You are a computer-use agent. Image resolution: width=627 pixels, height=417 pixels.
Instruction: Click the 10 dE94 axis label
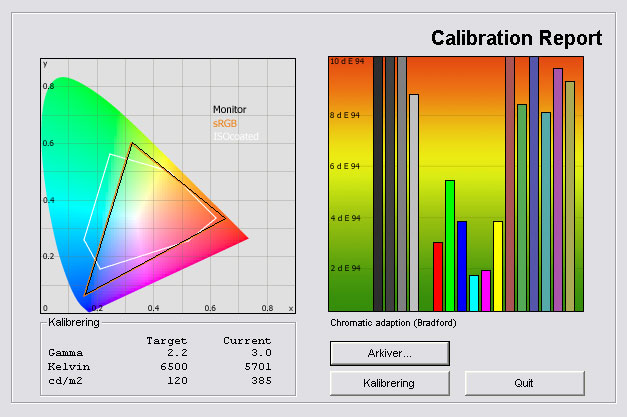click(x=345, y=63)
